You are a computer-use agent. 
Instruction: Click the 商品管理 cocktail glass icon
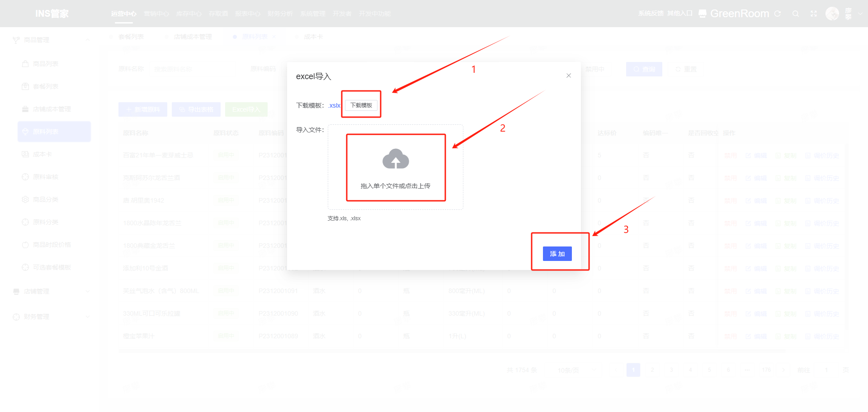coord(16,40)
